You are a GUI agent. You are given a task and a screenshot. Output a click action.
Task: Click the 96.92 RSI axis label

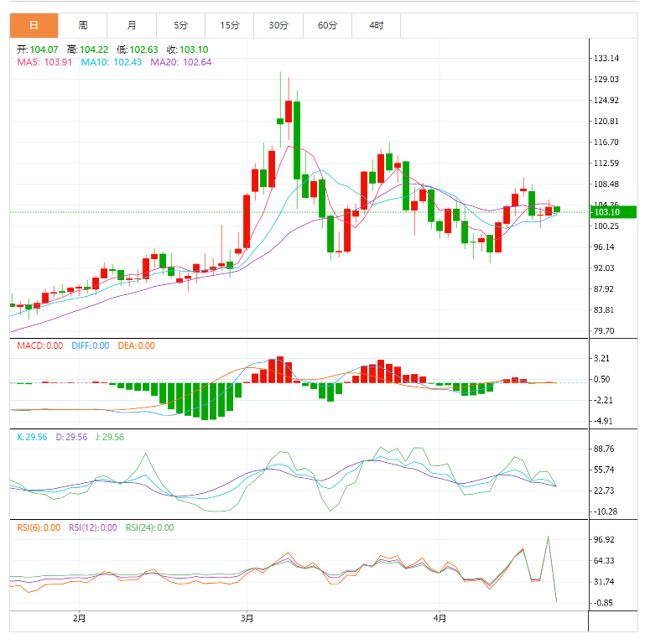tap(604, 539)
